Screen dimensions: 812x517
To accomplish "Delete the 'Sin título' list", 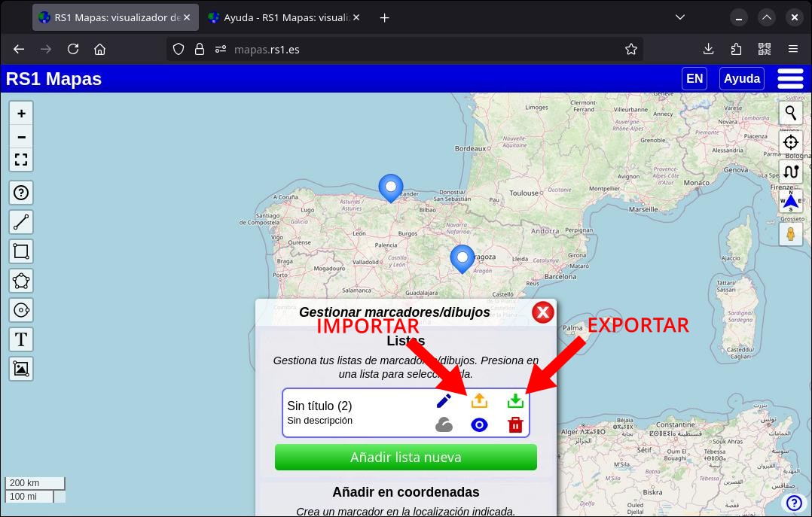I will point(515,425).
